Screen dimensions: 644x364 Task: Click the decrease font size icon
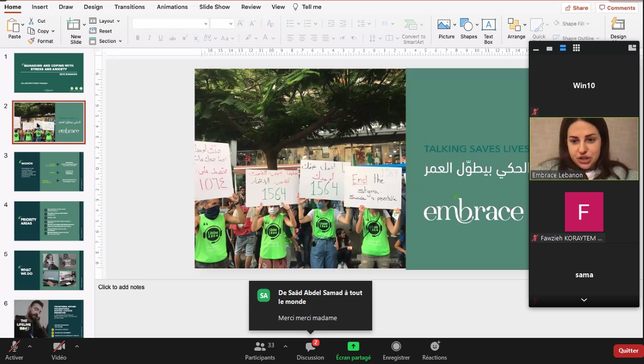tap(253, 24)
